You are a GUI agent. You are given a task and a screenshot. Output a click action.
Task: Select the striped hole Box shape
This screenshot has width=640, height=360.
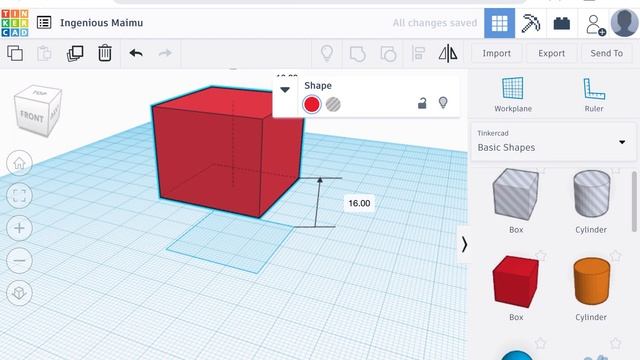516,195
